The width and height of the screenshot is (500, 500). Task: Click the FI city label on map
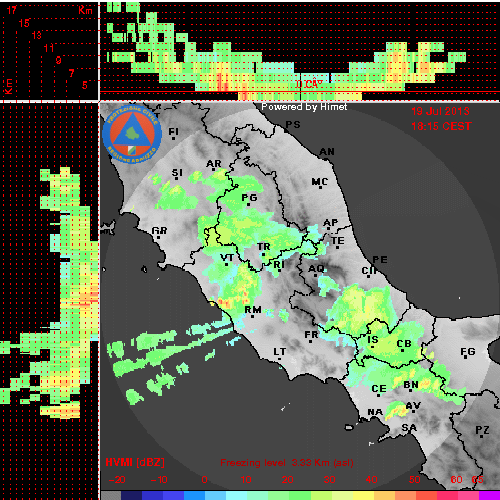173,132
